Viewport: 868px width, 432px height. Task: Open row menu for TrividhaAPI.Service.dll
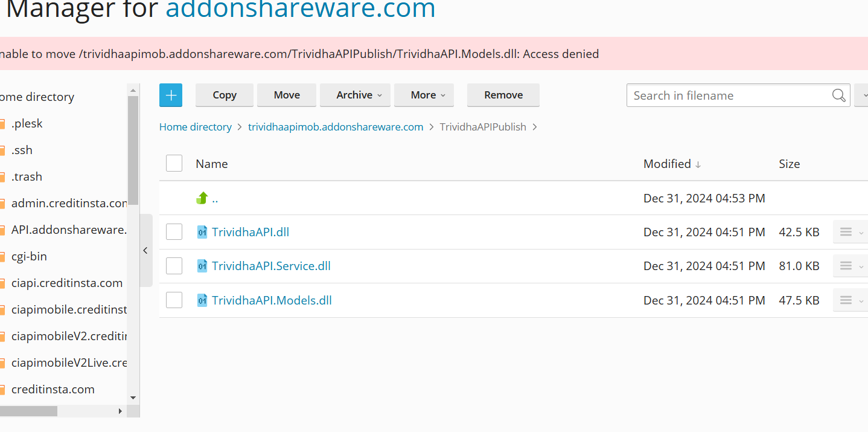coord(850,266)
